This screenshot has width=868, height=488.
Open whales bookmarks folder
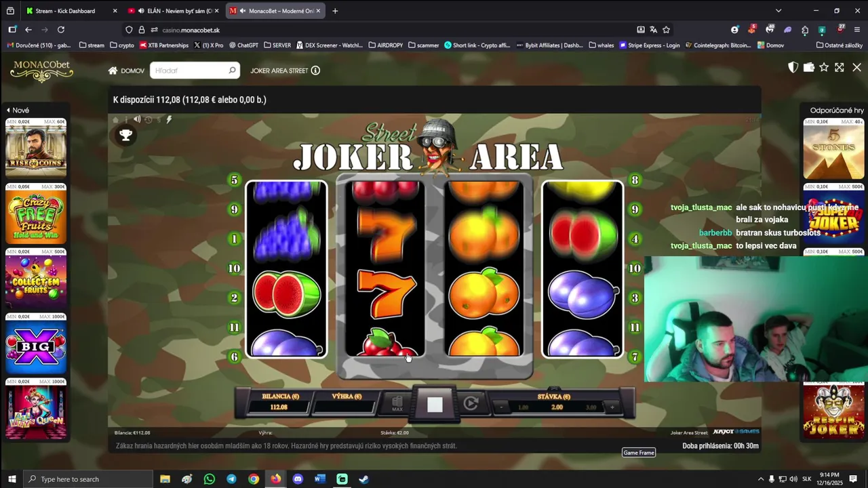601,45
